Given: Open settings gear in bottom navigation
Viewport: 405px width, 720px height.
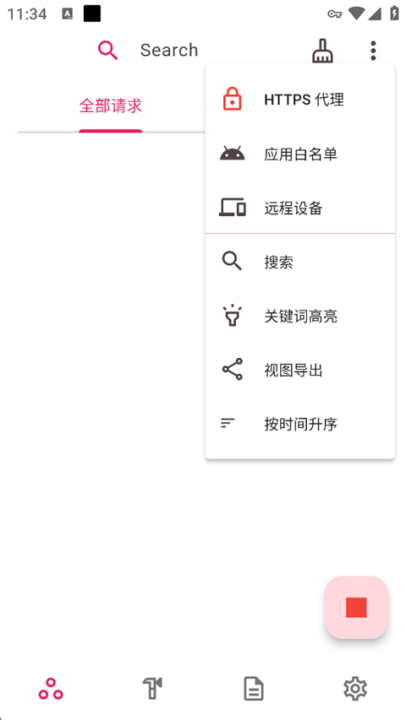Looking at the screenshot, I should 355,689.
